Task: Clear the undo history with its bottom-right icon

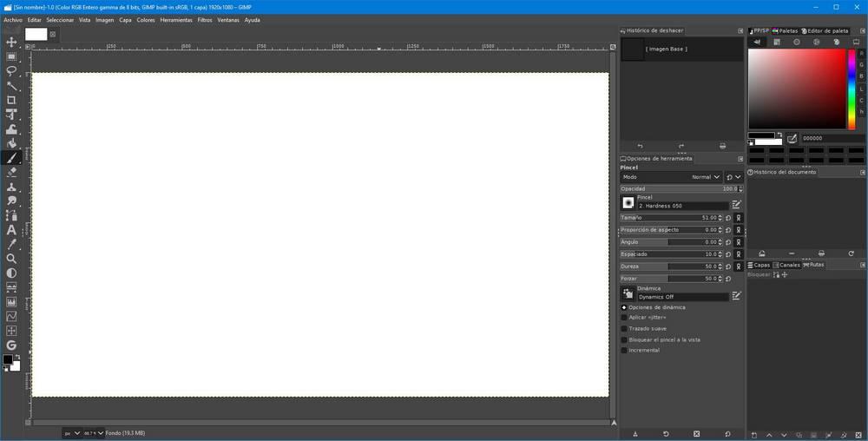Action: click(722, 146)
